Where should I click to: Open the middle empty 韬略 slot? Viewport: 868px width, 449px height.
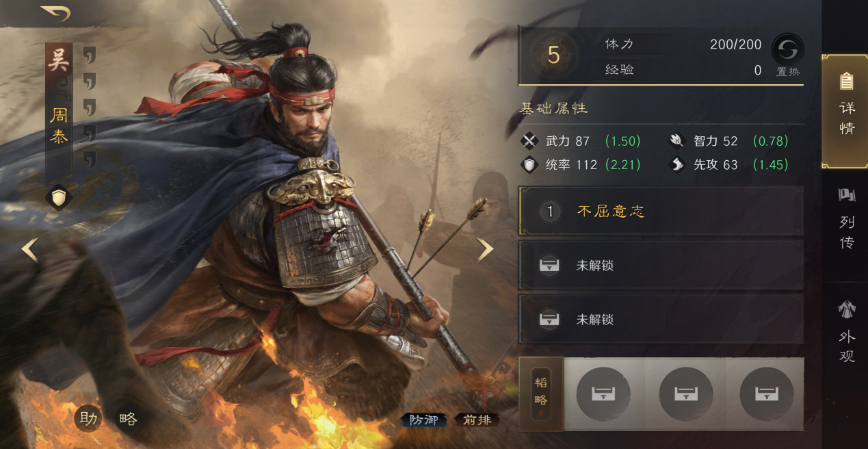click(686, 394)
